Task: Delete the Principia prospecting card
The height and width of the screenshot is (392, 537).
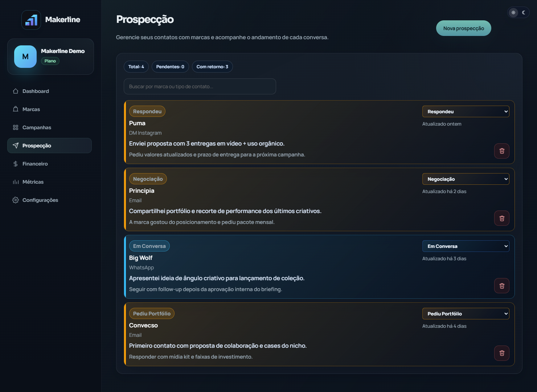Action: (x=502, y=219)
